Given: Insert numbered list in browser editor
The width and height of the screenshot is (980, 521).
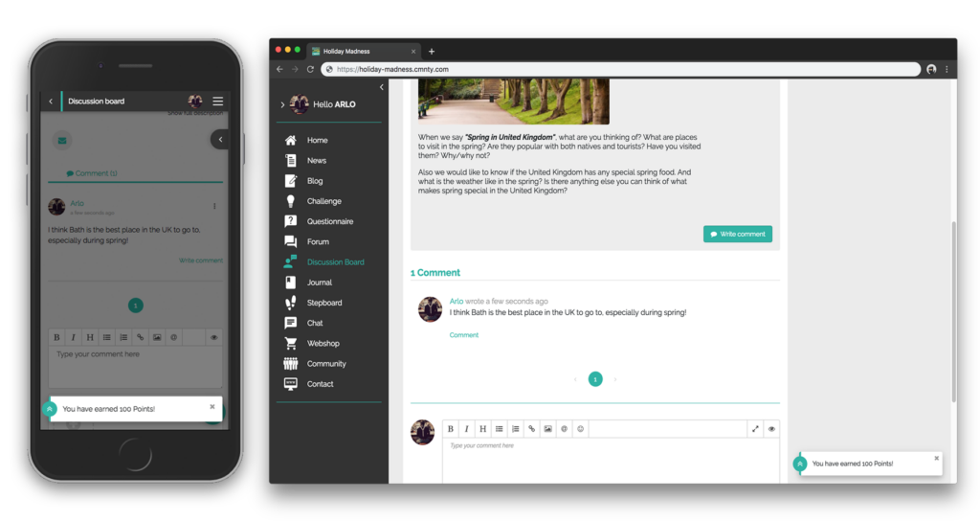Looking at the screenshot, I should tap(515, 429).
